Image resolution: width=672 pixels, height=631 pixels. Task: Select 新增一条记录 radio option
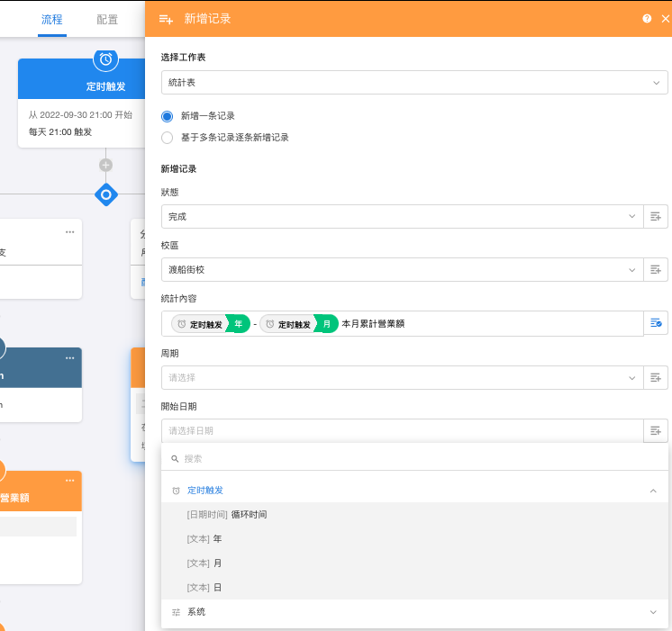(167, 116)
